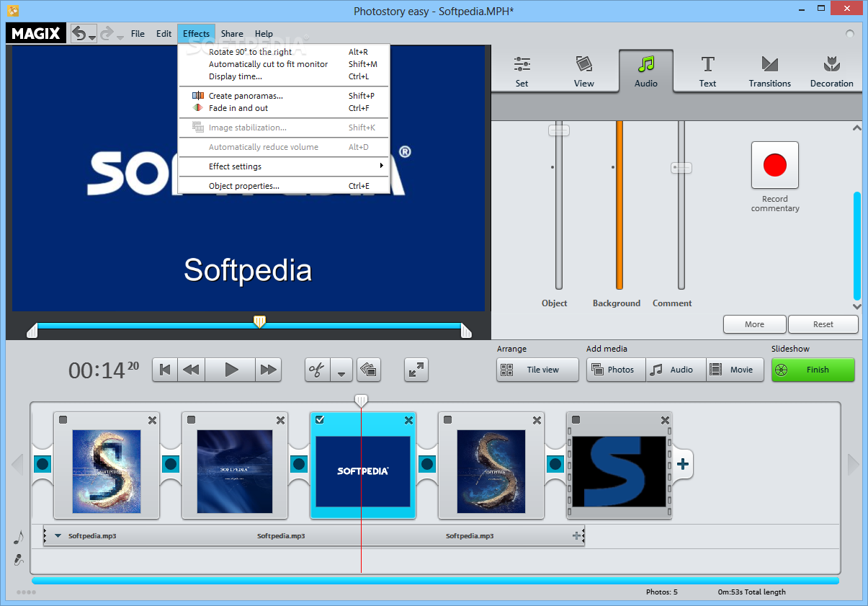The width and height of the screenshot is (868, 606).
Task: Click the undo arrow button
Action: (x=80, y=33)
